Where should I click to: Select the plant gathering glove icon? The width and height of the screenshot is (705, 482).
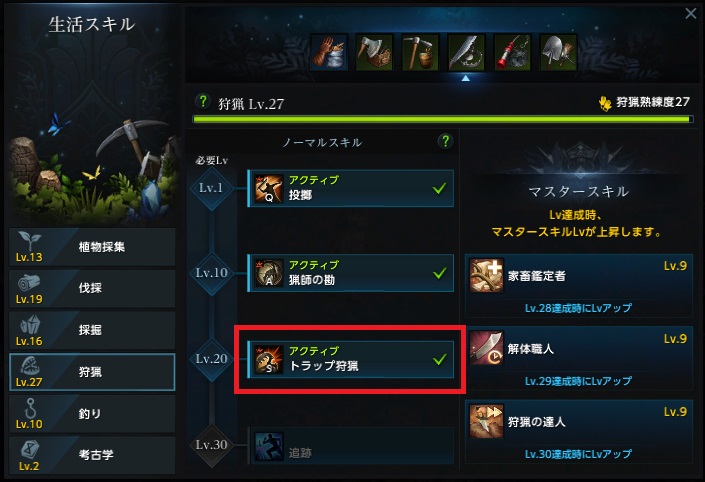coord(329,52)
